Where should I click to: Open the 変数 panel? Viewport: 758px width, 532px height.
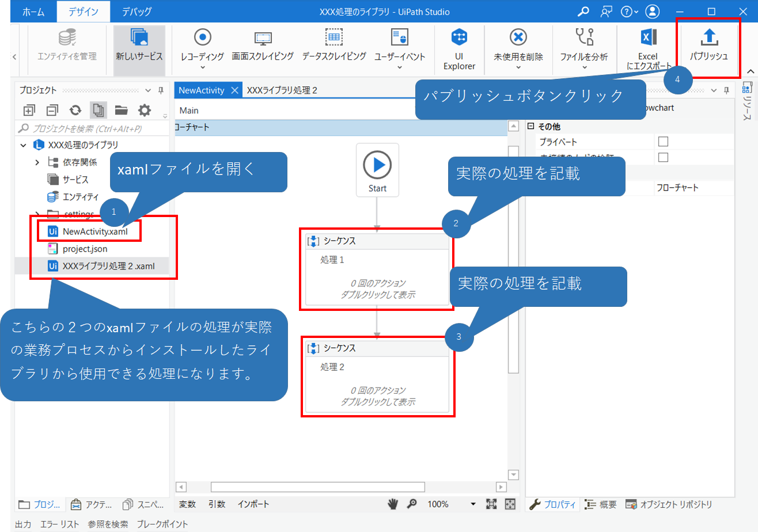click(x=188, y=504)
